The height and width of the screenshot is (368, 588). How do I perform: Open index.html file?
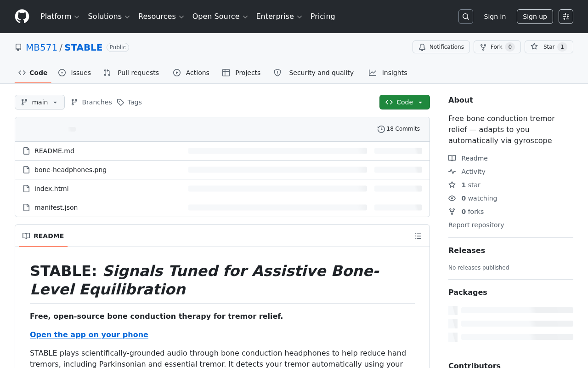(51, 189)
